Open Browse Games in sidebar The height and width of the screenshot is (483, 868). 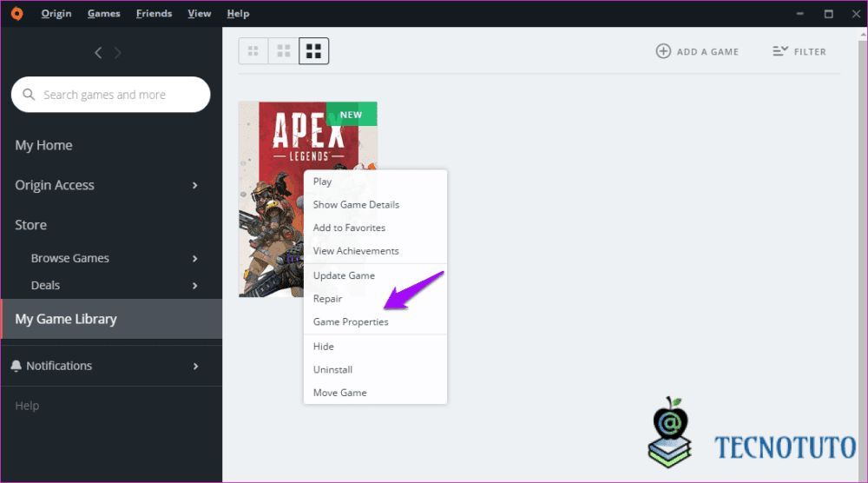coord(70,258)
